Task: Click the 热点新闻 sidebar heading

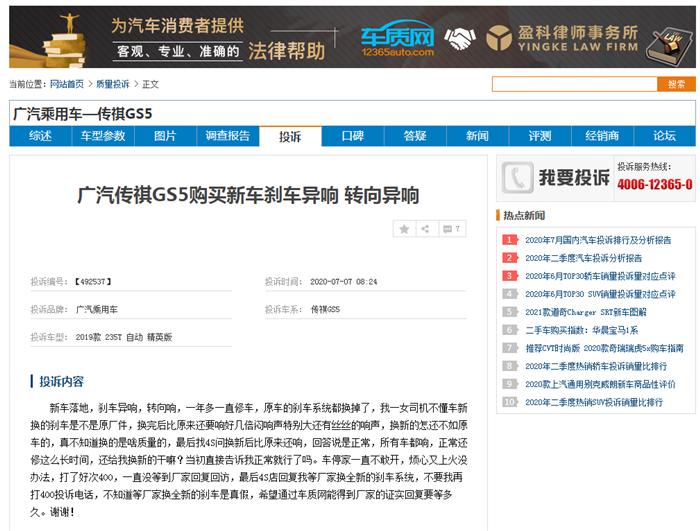Action: [x=524, y=215]
